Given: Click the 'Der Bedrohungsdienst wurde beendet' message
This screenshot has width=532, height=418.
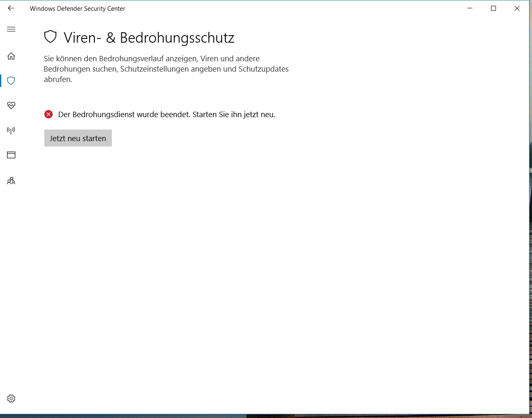Looking at the screenshot, I should coord(167,115).
